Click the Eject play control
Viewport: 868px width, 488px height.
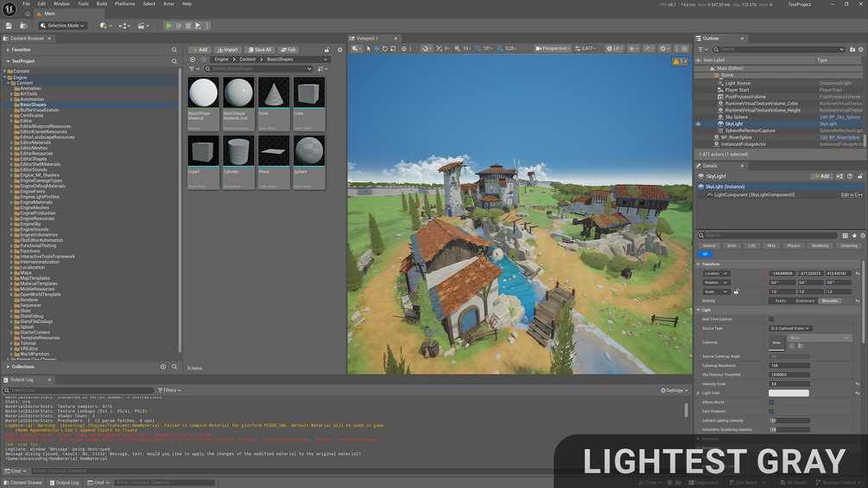point(198,25)
